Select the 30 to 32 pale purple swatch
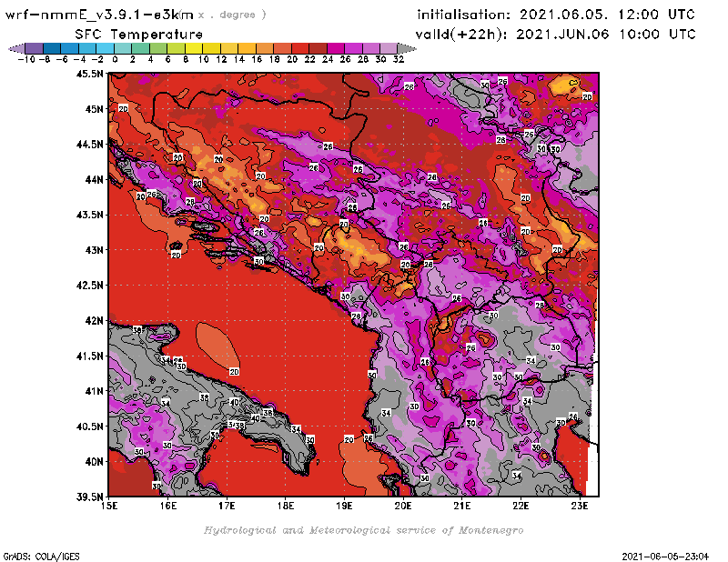The height and width of the screenshot is (562, 728). pos(389,48)
